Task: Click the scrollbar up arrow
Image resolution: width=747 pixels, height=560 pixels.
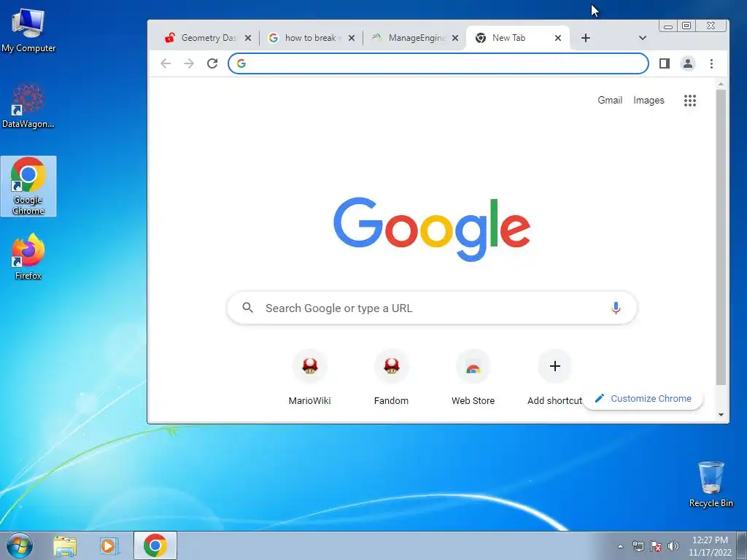Action: [721, 85]
